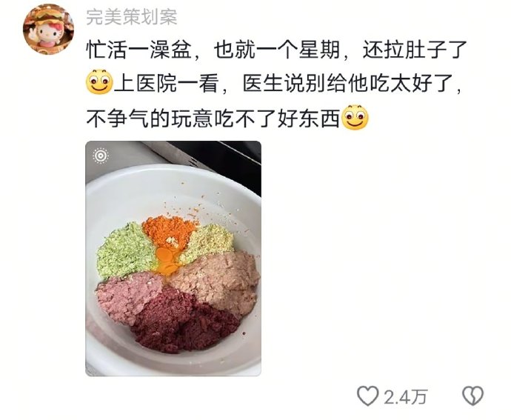Tap the phrase 还拉肚子了 in the comment
Image resolution: width=511 pixels, height=420 pixels.
[x=415, y=50]
